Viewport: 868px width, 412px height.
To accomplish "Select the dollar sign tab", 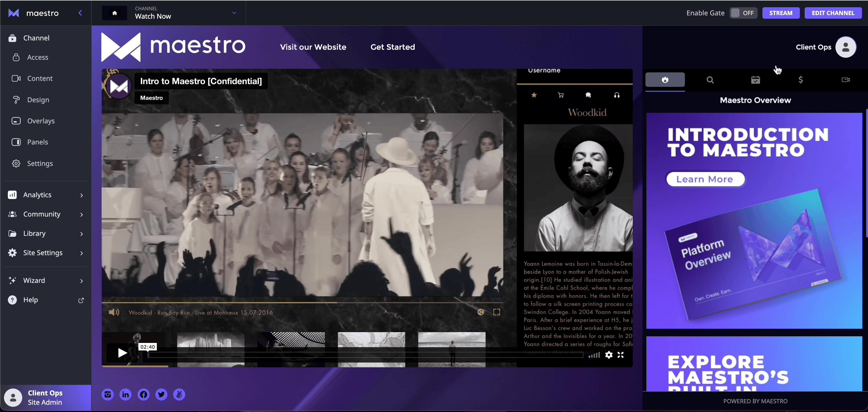I will click(801, 80).
